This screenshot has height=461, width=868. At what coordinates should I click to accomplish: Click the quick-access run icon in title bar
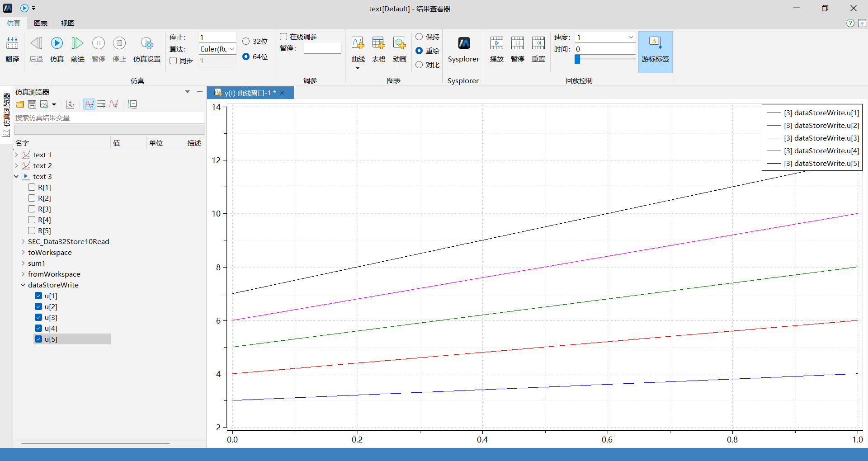point(24,8)
